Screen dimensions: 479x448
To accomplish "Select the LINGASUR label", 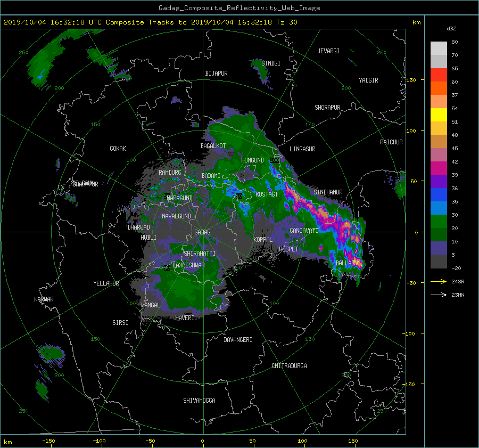I will click(x=302, y=149).
